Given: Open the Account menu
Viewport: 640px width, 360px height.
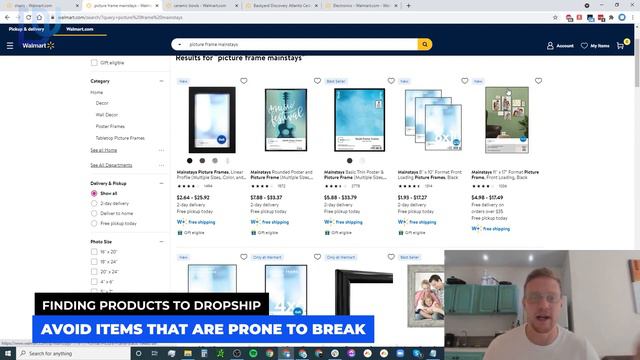Looking at the screenshot, I should click(x=560, y=46).
